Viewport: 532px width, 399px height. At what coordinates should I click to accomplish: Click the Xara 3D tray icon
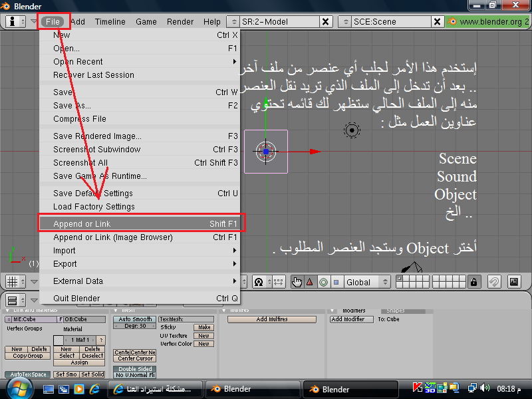pos(430,388)
